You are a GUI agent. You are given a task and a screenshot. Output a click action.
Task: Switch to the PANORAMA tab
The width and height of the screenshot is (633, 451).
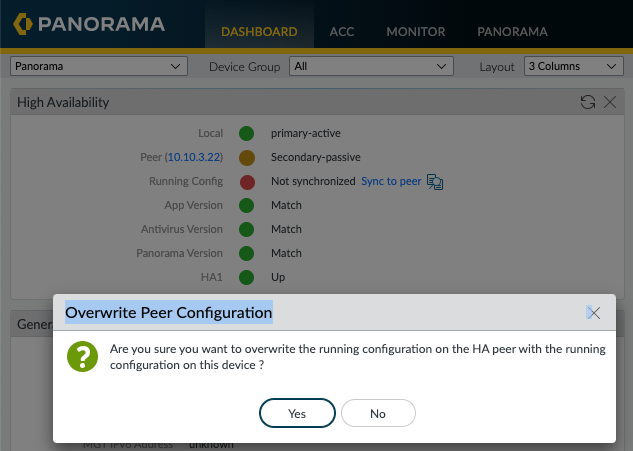tap(512, 31)
